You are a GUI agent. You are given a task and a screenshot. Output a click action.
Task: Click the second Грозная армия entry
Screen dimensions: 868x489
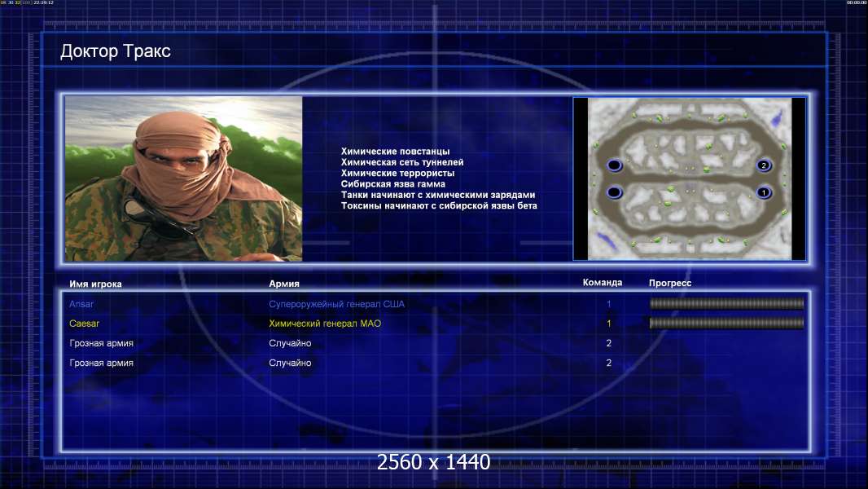point(101,363)
